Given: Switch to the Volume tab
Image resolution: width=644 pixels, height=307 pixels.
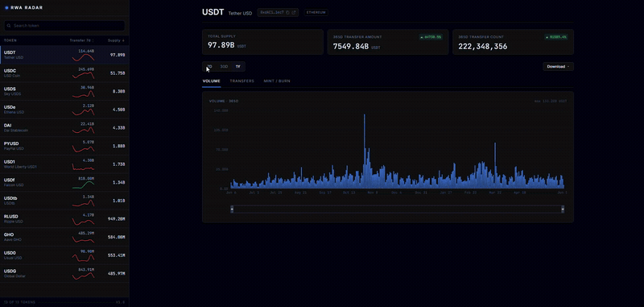Looking at the screenshot, I should [212, 81].
